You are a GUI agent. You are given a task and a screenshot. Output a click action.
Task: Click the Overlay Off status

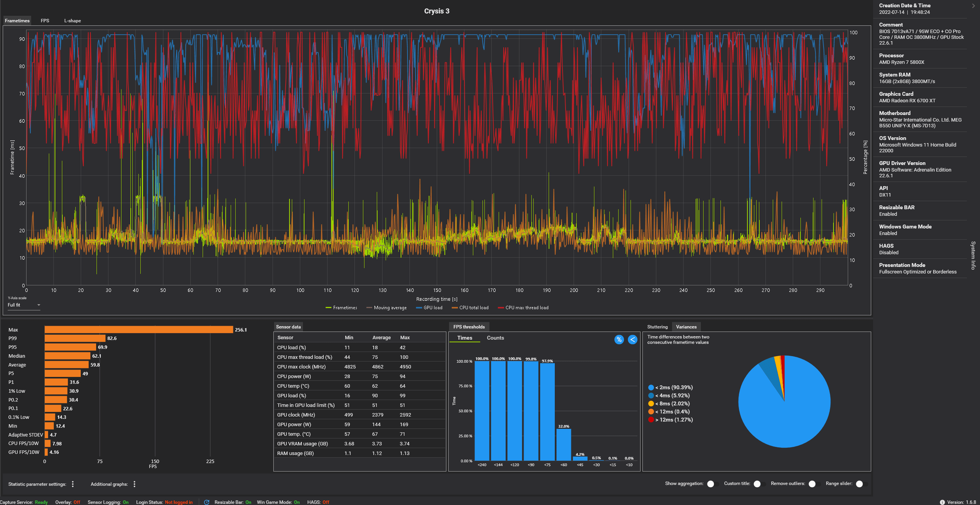point(68,502)
